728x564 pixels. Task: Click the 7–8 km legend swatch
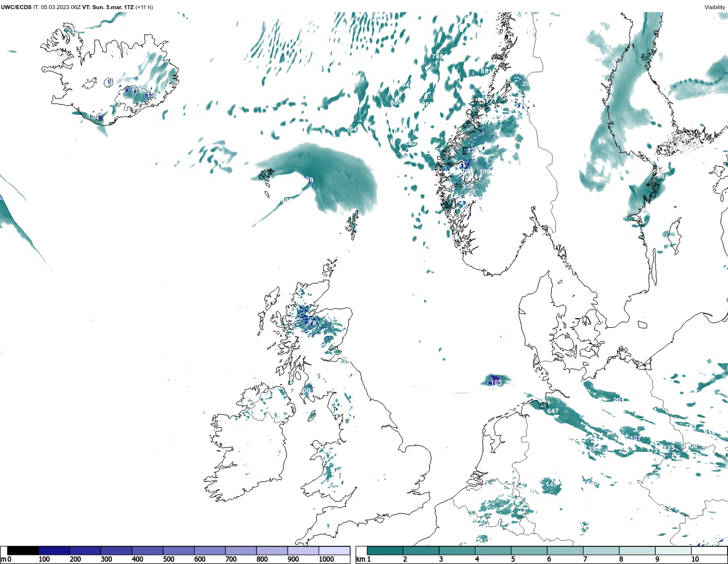[x=601, y=551]
